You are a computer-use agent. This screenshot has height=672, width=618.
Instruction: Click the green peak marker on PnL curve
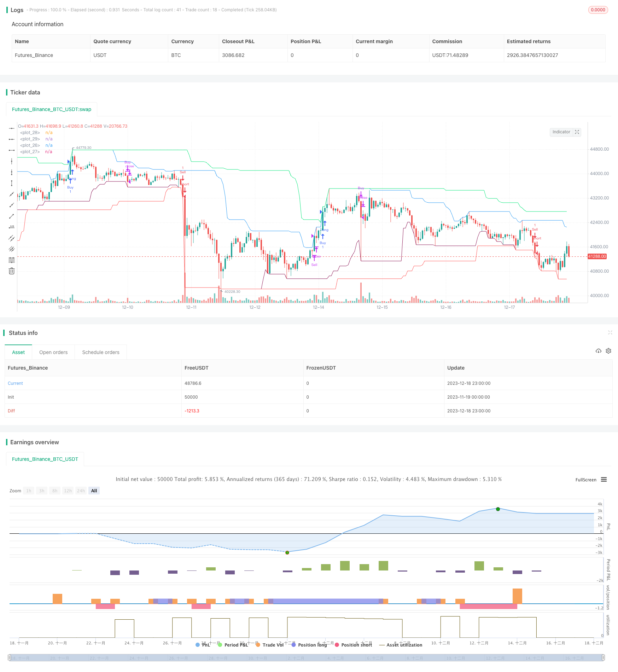[x=498, y=509]
